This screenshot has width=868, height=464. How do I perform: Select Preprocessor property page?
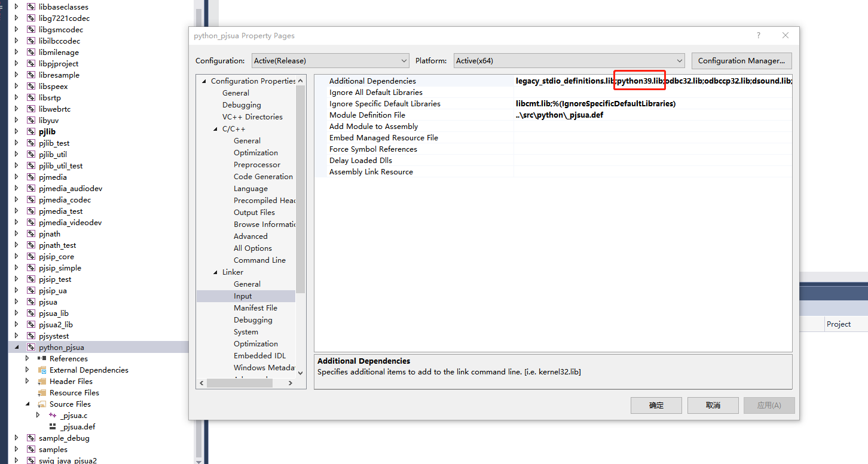[257, 165]
